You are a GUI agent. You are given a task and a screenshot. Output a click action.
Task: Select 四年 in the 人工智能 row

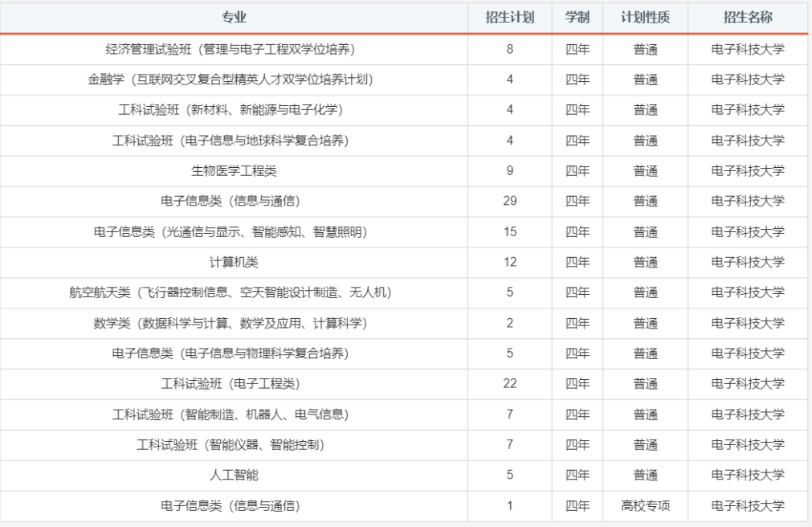(576, 475)
